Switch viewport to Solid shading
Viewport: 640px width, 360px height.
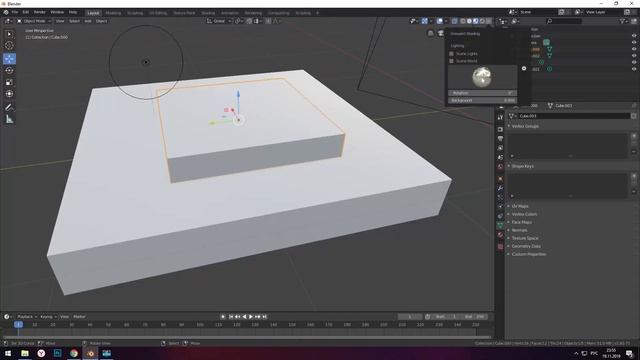coord(469,21)
